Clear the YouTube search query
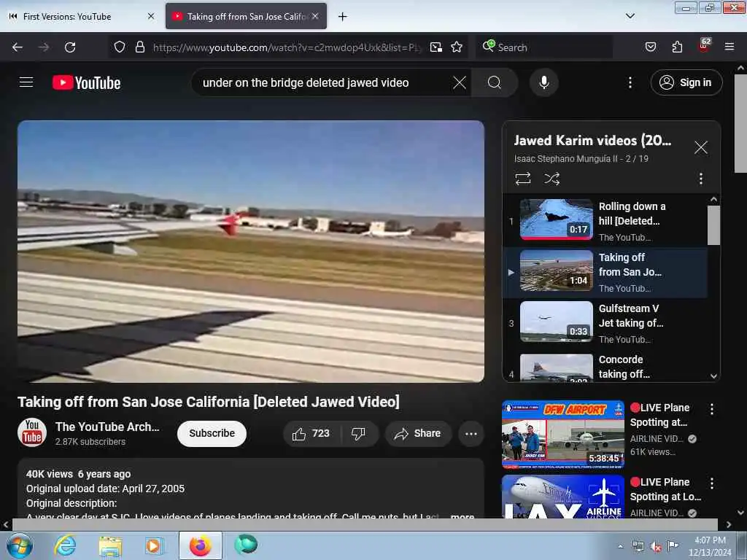Image resolution: width=747 pixels, height=560 pixels. coord(460,82)
